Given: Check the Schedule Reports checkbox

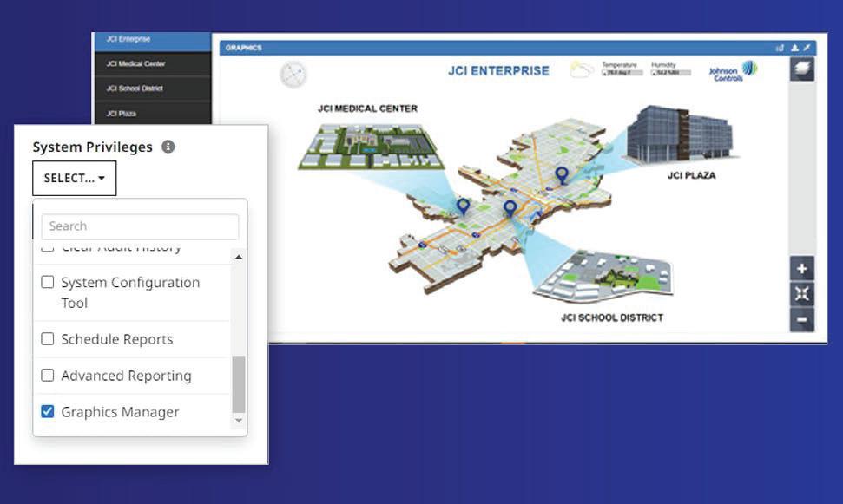Looking at the screenshot, I should (47, 339).
